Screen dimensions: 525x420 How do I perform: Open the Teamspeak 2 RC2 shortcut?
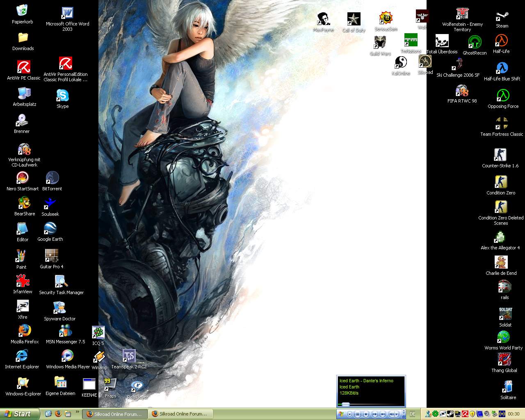point(129,356)
